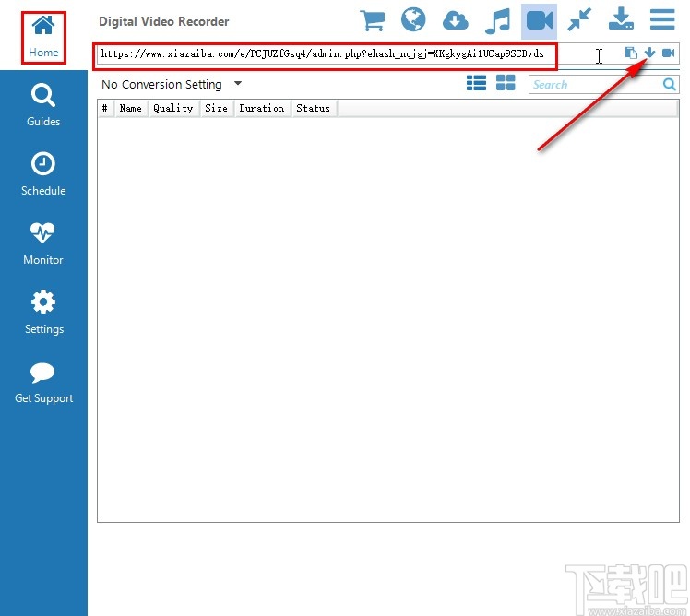
Task: Click the download-to-drive icon
Action: click(x=622, y=20)
